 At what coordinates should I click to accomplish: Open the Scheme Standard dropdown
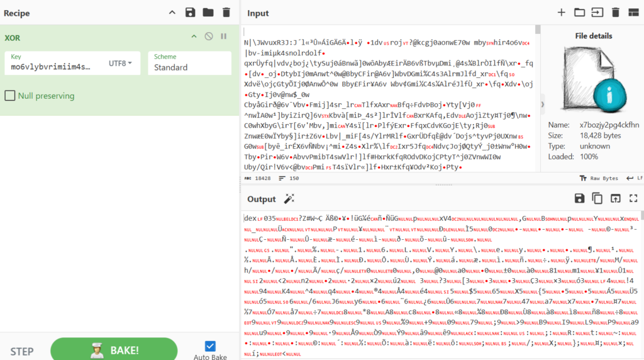tap(189, 63)
